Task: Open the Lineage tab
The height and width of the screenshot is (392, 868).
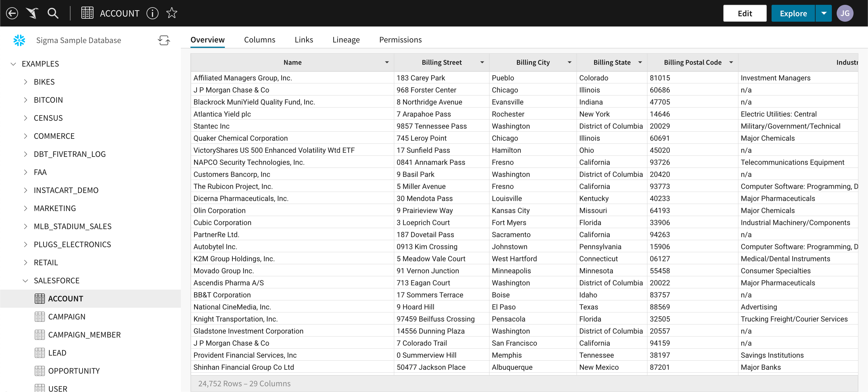Action: click(346, 40)
